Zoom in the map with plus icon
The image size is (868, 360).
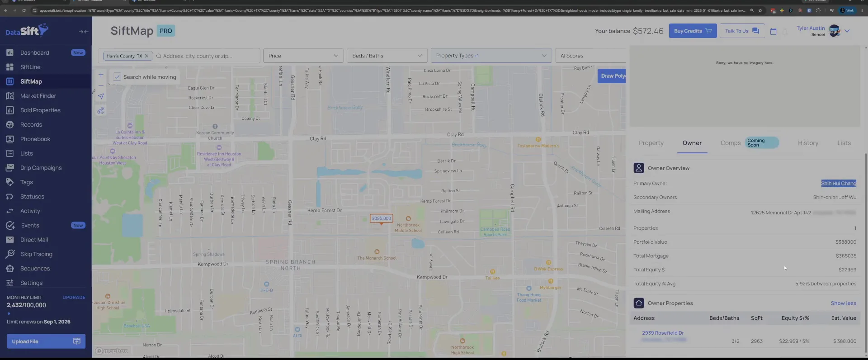point(101,75)
